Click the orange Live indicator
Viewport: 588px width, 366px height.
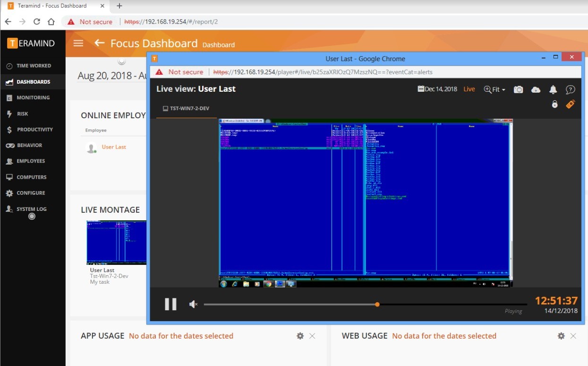point(469,89)
